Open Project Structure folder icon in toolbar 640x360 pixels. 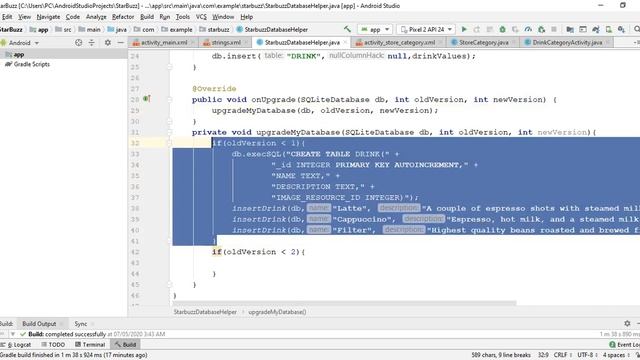[570, 29]
